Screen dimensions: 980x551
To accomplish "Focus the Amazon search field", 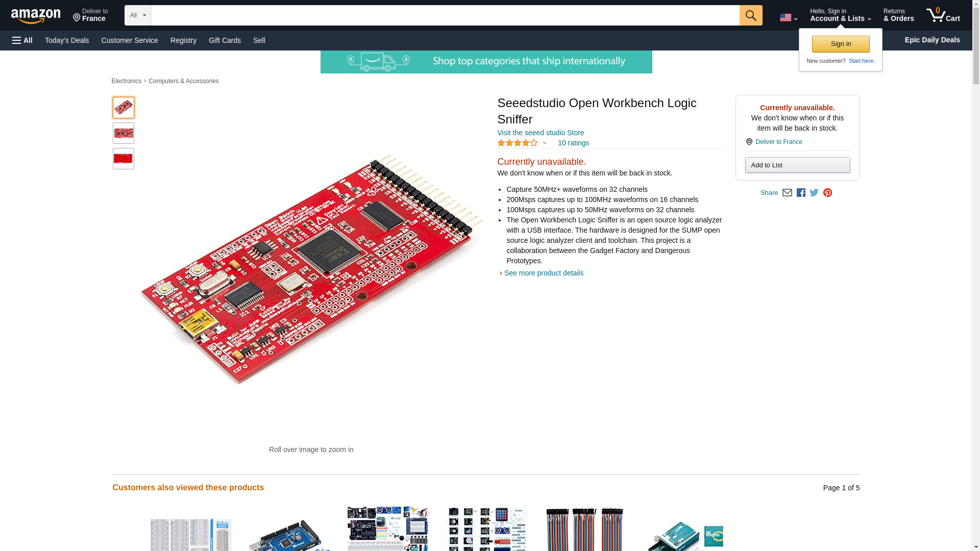I will pyautogui.click(x=445, y=15).
